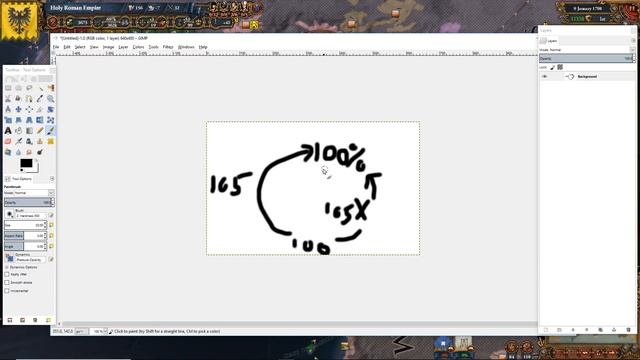Adjust the Paintbrush Opacity slider
The image size is (640, 360).
point(28,202)
